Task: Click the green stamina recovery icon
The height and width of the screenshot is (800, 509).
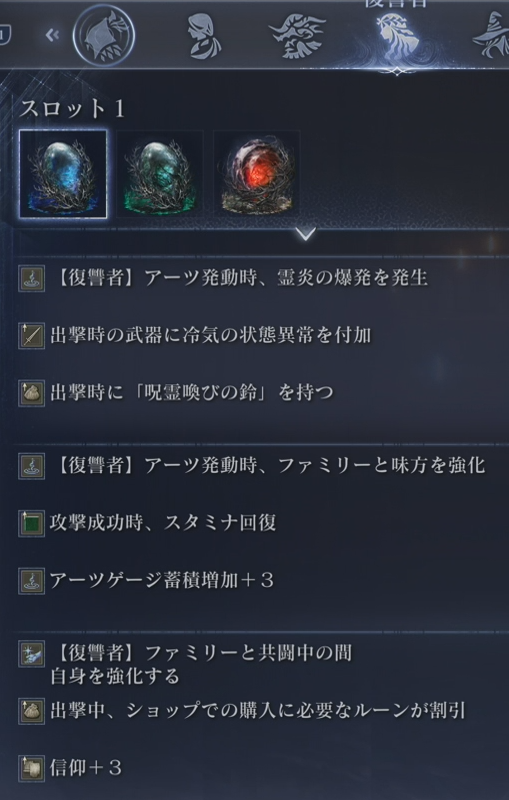Action: pos(32,523)
